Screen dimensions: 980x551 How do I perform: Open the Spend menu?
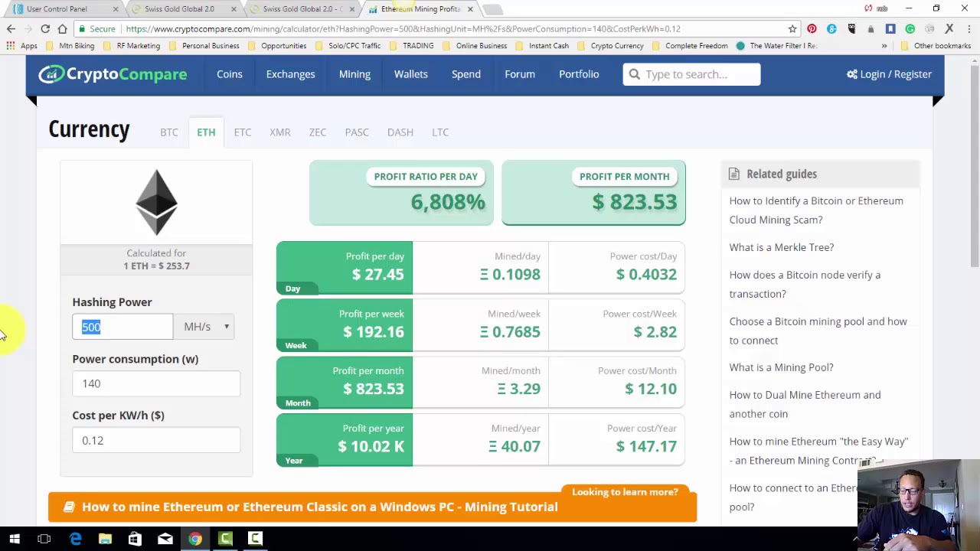pos(466,74)
